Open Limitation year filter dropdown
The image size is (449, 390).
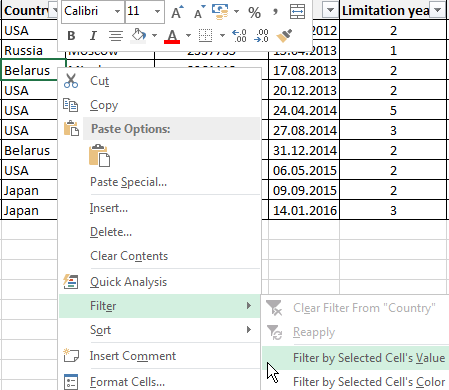437,10
